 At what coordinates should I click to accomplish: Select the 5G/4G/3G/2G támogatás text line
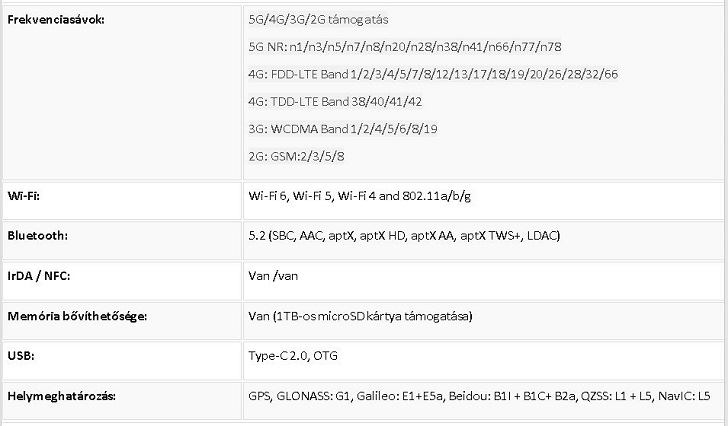[318, 19]
